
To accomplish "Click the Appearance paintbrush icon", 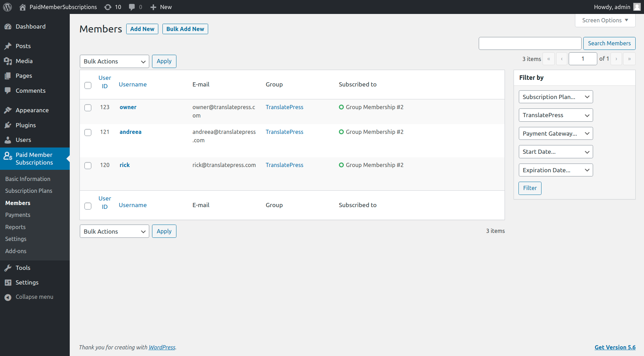I will 8,110.
